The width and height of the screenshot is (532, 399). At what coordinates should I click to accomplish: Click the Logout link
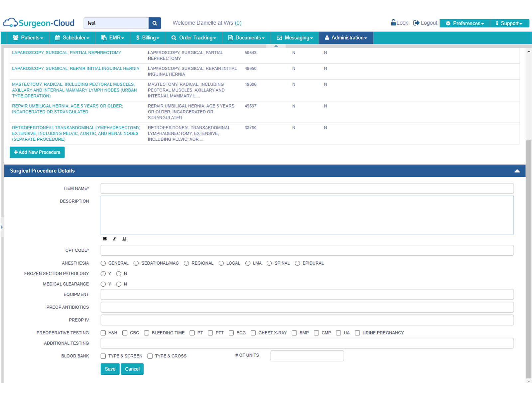(x=425, y=23)
